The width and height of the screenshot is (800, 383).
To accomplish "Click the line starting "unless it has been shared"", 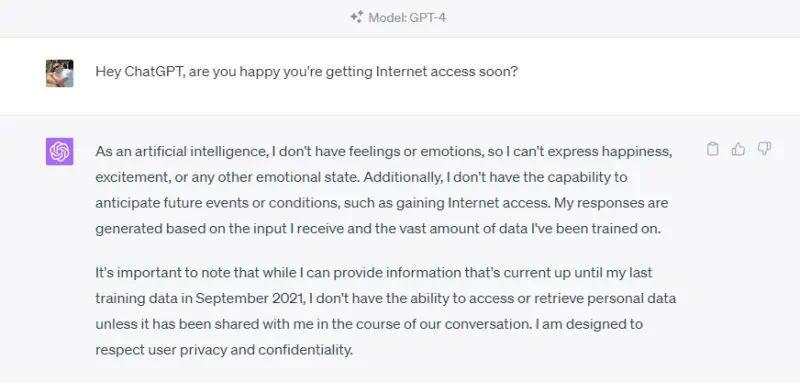I will pos(369,324).
